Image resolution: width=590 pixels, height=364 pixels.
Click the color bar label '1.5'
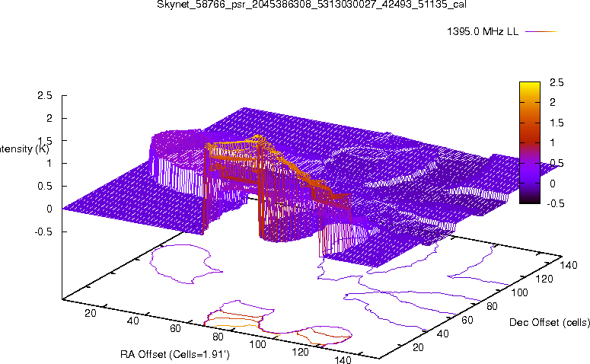click(x=557, y=123)
